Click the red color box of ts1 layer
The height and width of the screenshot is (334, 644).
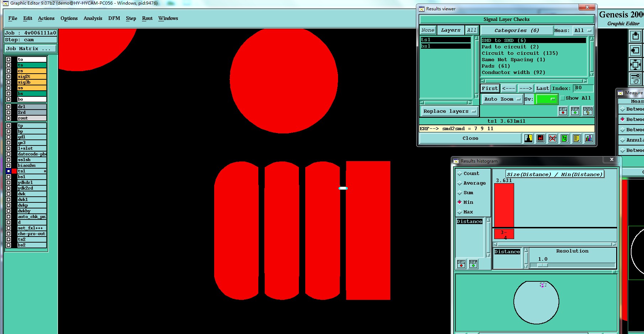pos(14,171)
